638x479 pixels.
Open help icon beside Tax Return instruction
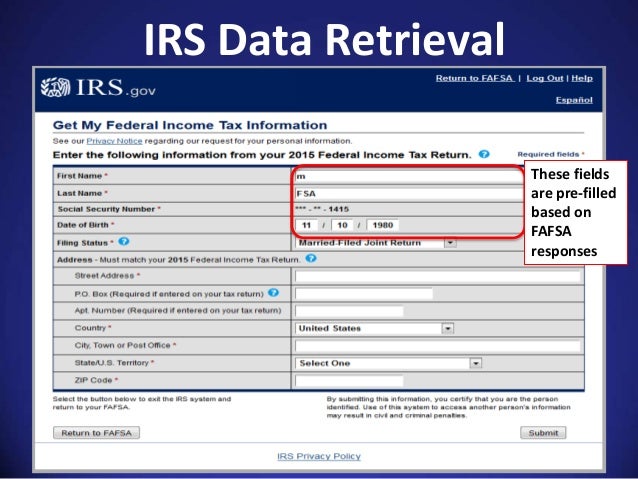coord(484,154)
